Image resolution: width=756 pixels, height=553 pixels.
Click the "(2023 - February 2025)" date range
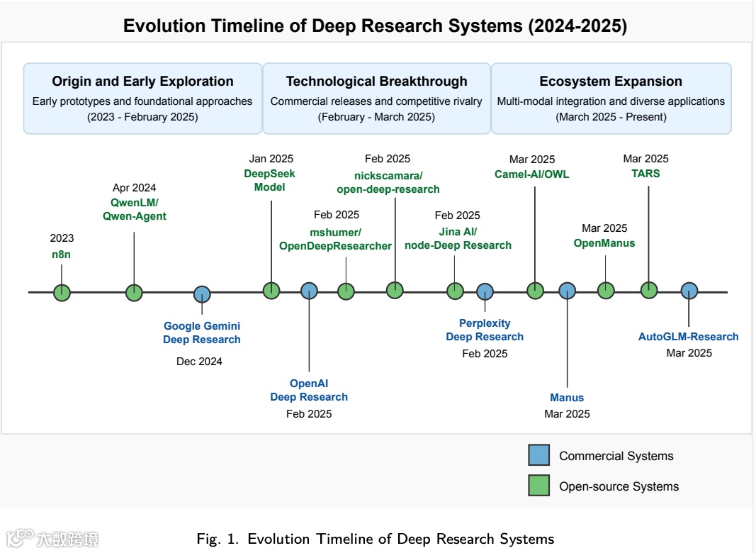[x=142, y=117]
